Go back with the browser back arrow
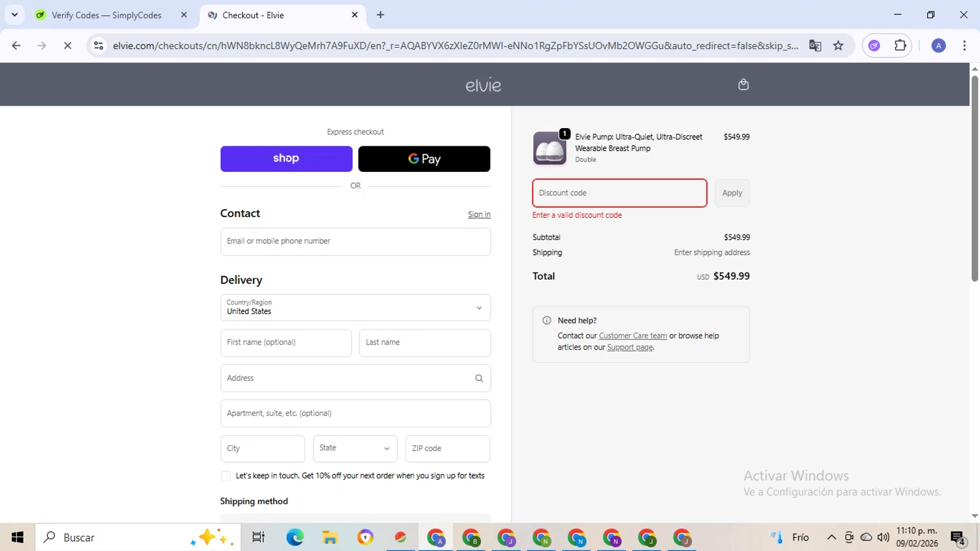Image resolution: width=980 pixels, height=551 pixels. pos(16,46)
